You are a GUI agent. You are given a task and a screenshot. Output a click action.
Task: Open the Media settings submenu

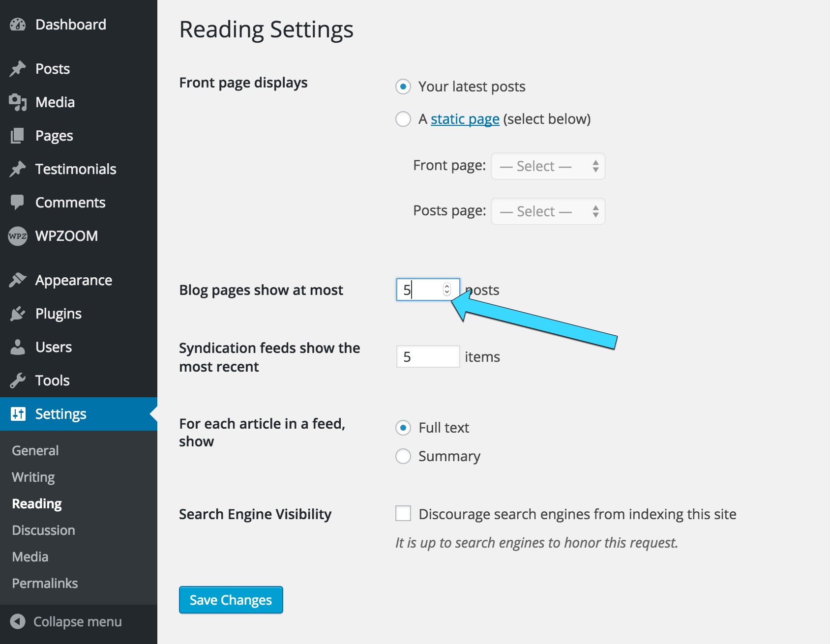pos(30,556)
